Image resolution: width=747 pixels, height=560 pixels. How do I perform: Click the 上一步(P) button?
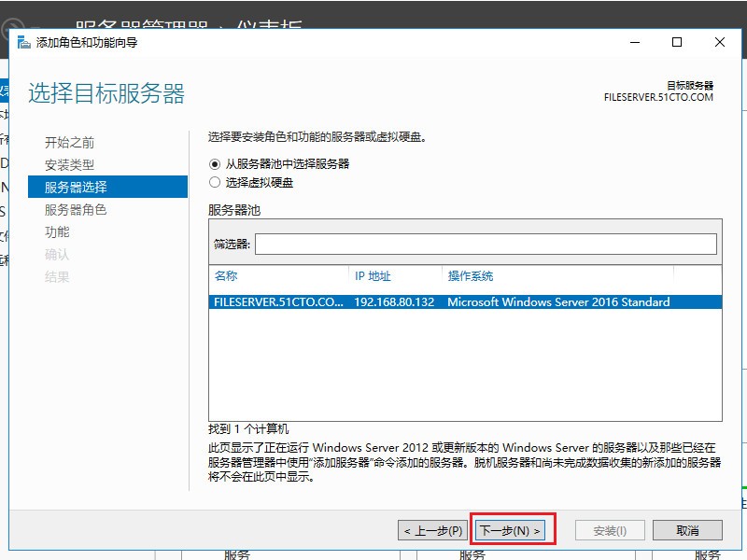click(435, 529)
